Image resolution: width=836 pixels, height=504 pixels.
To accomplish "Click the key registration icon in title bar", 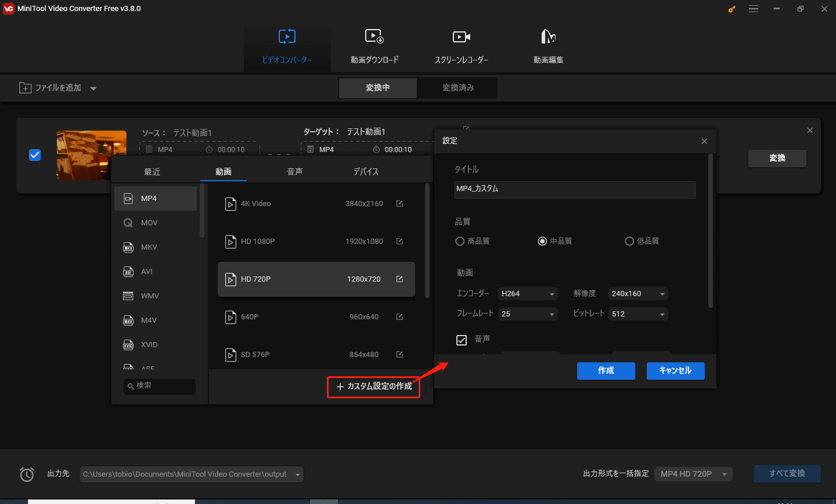I will (732, 9).
